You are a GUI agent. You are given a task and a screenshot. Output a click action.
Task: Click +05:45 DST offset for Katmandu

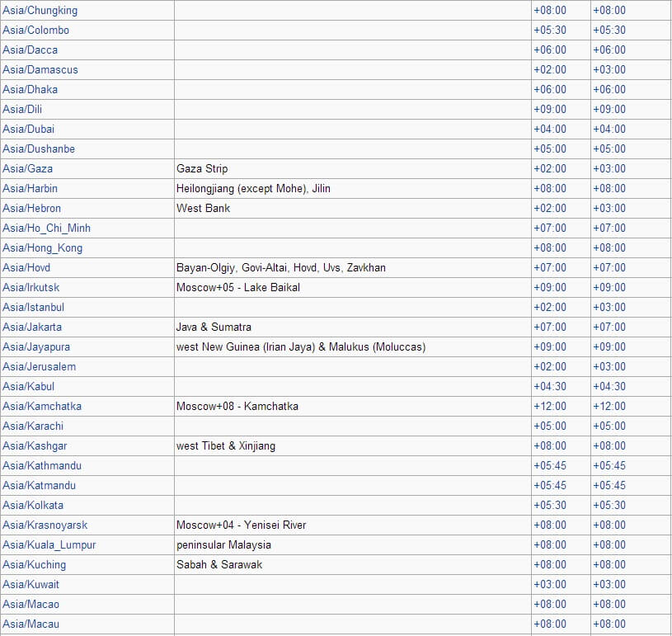[x=609, y=485]
